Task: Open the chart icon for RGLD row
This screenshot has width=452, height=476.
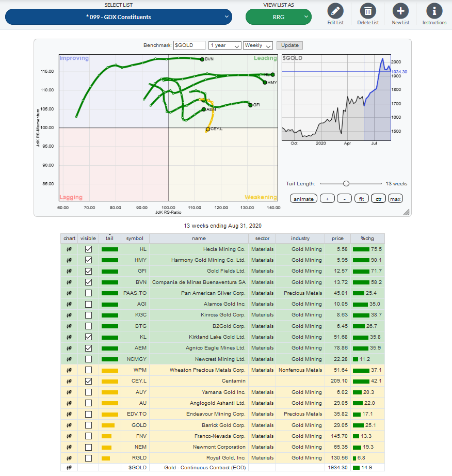Action: coord(69,458)
